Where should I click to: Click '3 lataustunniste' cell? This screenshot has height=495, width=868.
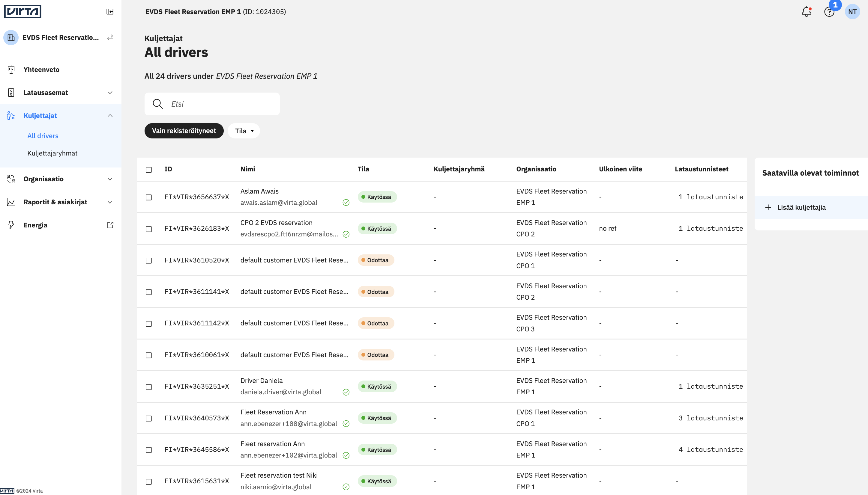[x=711, y=418]
